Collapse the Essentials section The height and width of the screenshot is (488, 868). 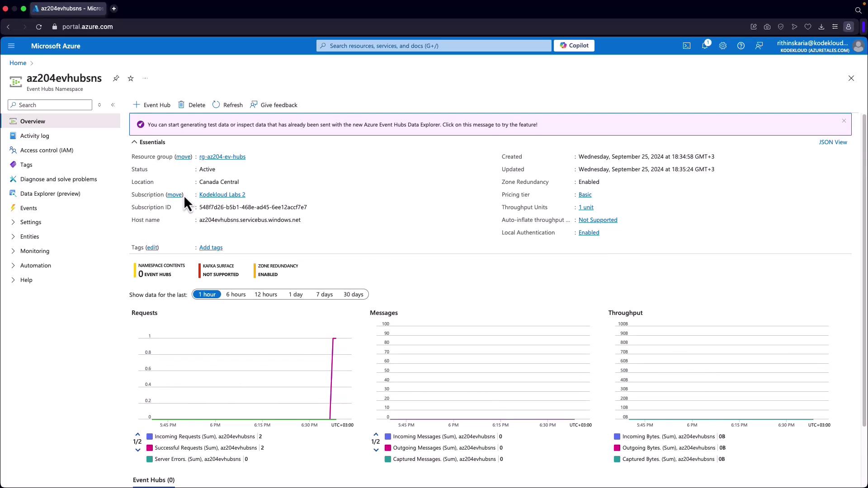tap(134, 142)
